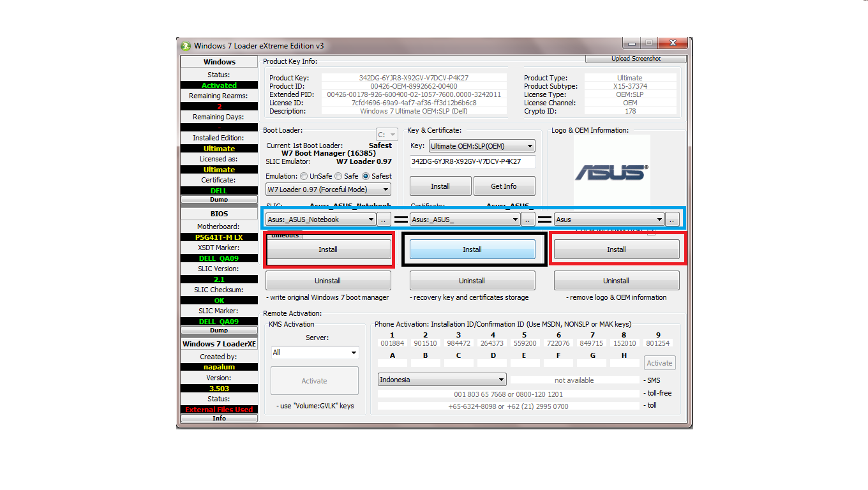Click the Crypto ID value 178

pyautogui.click(x=630, y=111)
